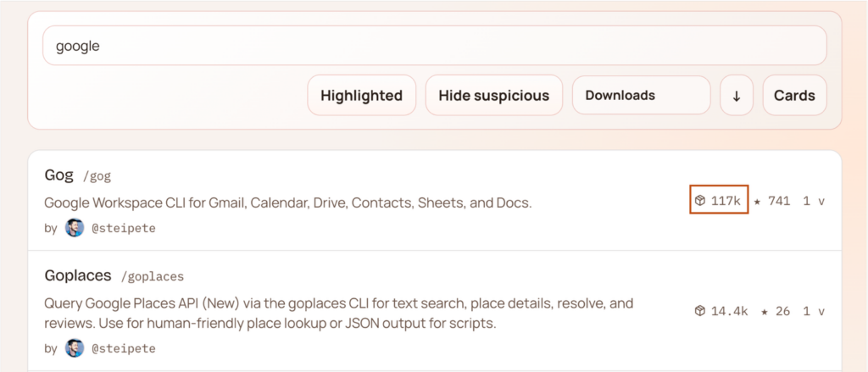Click the /goplaces slug text
The width and height of the screenshot is (868, 372).
pos(153,277)
